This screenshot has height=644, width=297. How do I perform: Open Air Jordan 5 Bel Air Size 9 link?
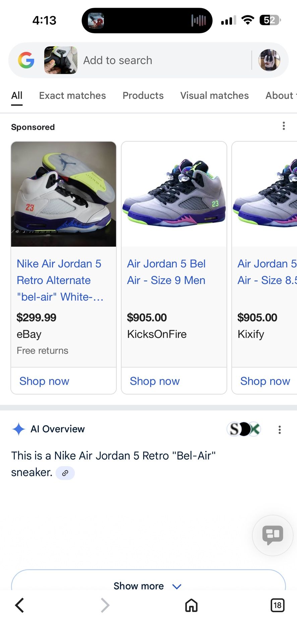click(x=166, y=272)
